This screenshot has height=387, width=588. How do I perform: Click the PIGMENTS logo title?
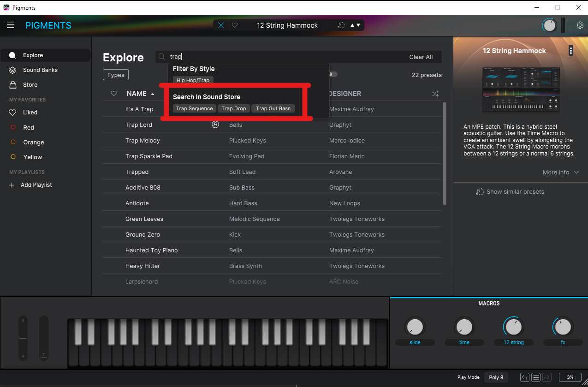[x=48, y=25]
